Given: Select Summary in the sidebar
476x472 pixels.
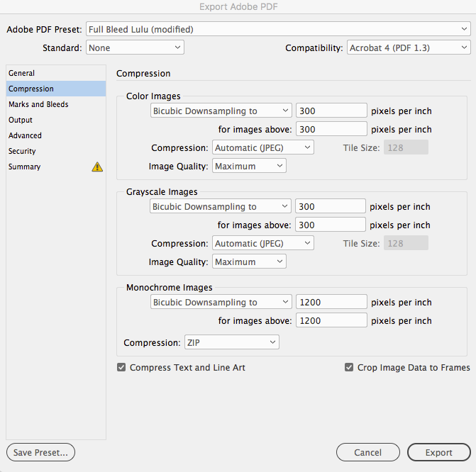Looking at the screenshot, I should pos(56,167).
